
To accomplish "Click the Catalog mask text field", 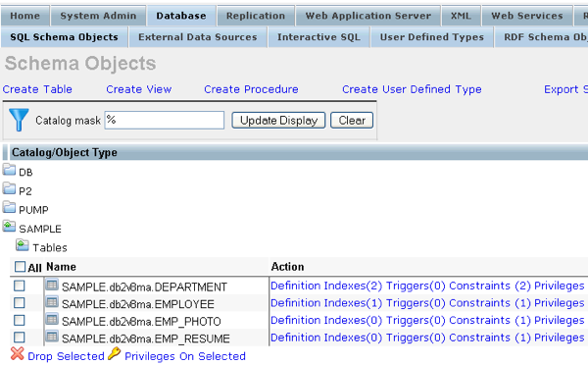I will [165, 120].
